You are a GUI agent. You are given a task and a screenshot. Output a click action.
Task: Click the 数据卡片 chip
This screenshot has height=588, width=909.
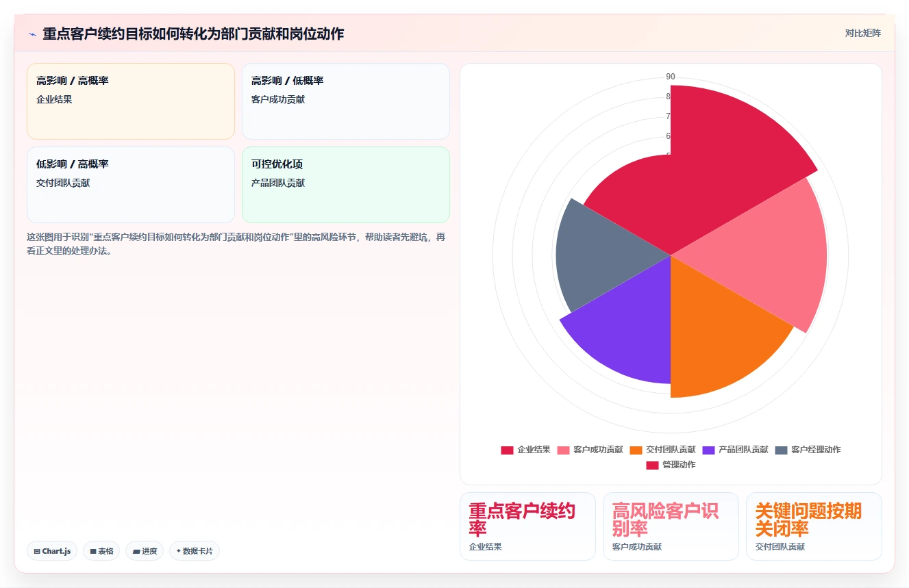pos(195,551)
